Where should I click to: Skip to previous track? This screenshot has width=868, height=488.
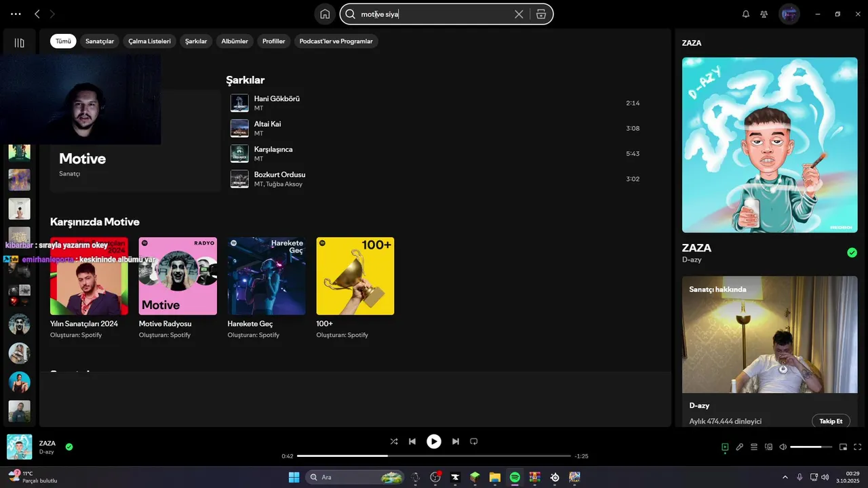pos(412,441)
